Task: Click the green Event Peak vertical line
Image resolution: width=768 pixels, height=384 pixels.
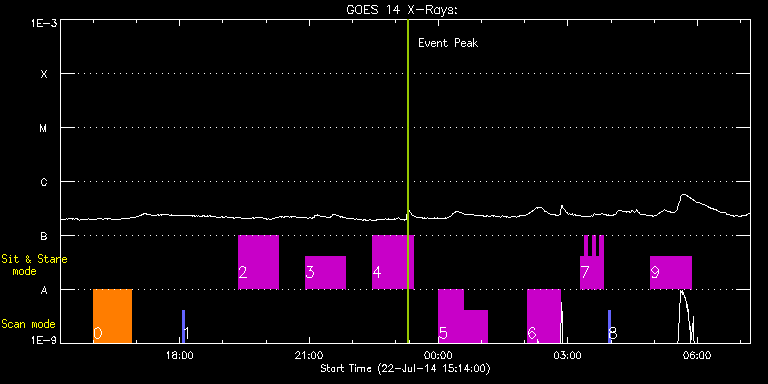Action: point(408,181)
